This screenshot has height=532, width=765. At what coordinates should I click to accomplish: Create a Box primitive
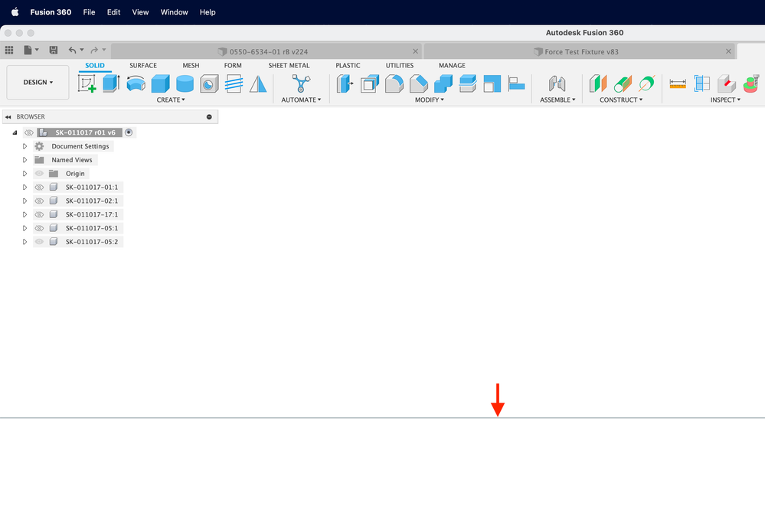pos(160,83)
